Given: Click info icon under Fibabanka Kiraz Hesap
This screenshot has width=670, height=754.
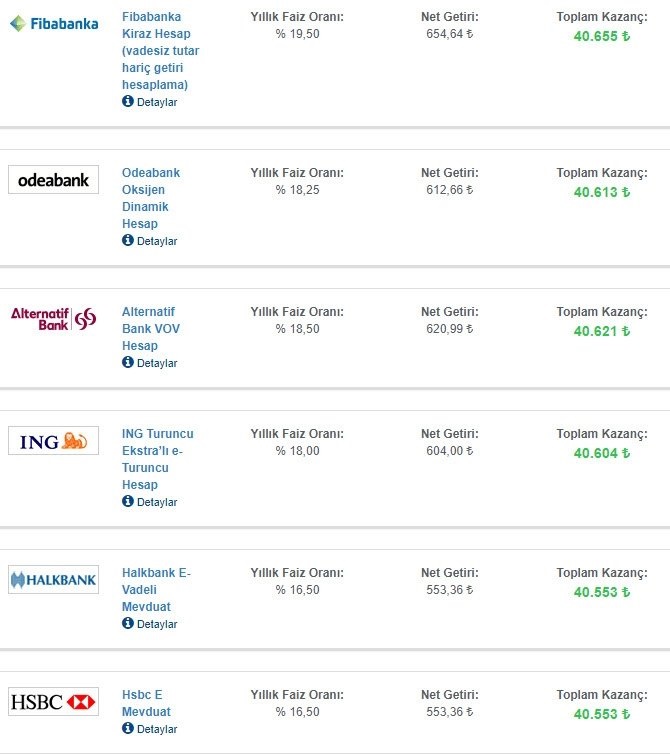Looking at the screenshot, I should (x=127, y=101).
